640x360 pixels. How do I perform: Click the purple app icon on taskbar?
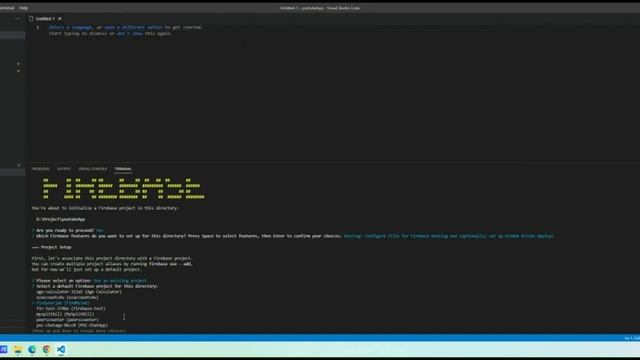(3, 349)
